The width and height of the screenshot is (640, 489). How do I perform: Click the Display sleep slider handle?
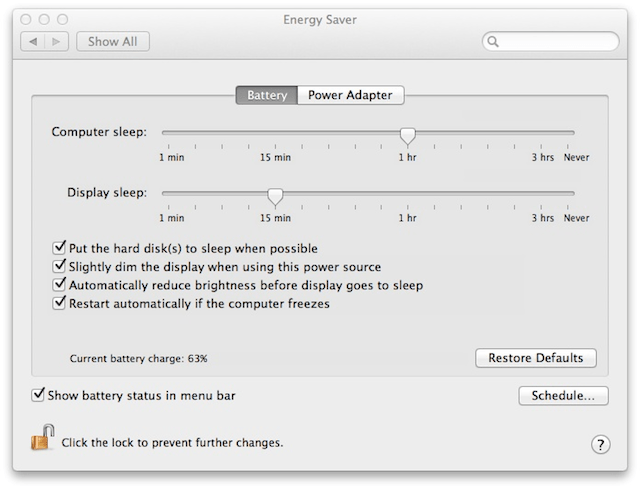pyautogui.click(x=275, y=195)
